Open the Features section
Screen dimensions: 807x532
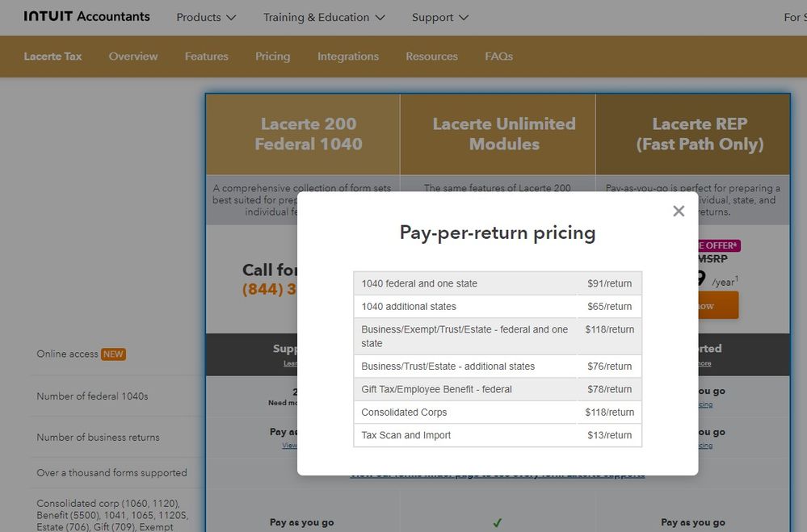click(206, 57)
